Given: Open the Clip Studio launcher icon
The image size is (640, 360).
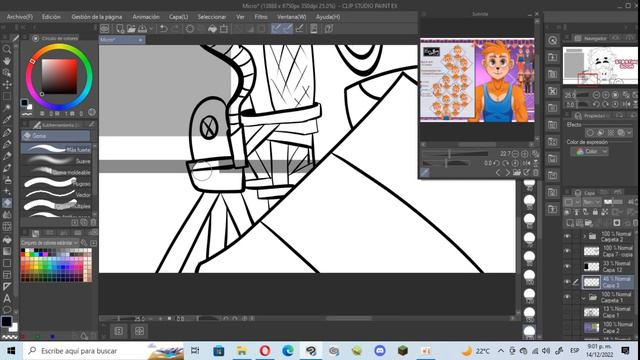Looking at the screenshot, I should coord(105,29).
